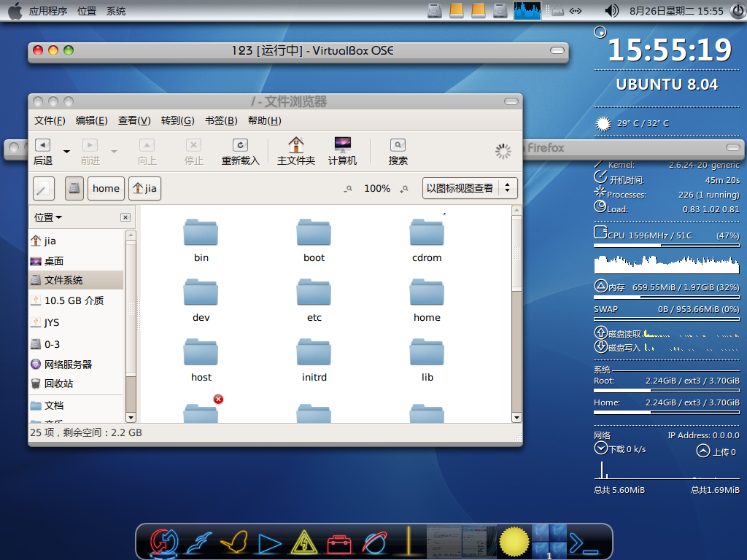Toggle the root drive path-bar button

[x=74, y=189]
